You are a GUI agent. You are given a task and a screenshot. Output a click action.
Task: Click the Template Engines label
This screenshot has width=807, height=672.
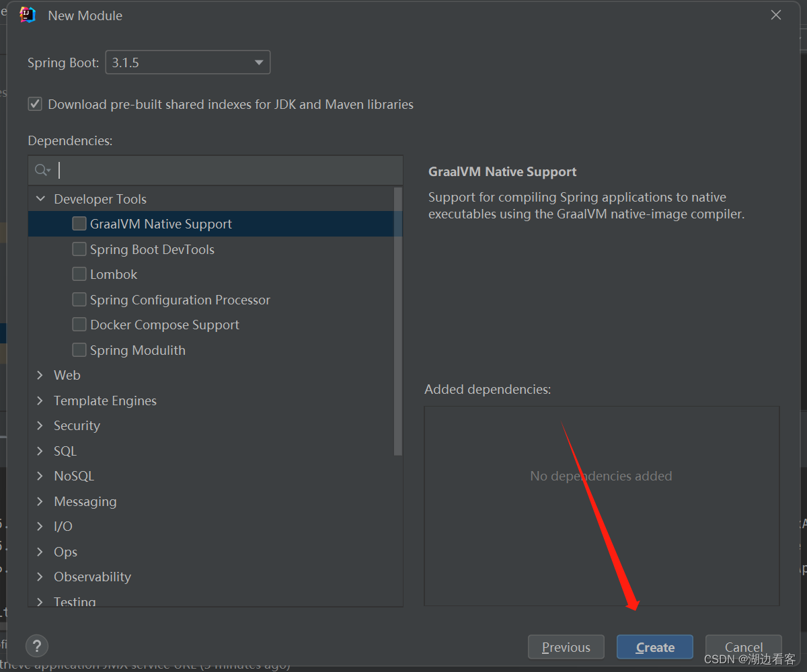(105, 401)
